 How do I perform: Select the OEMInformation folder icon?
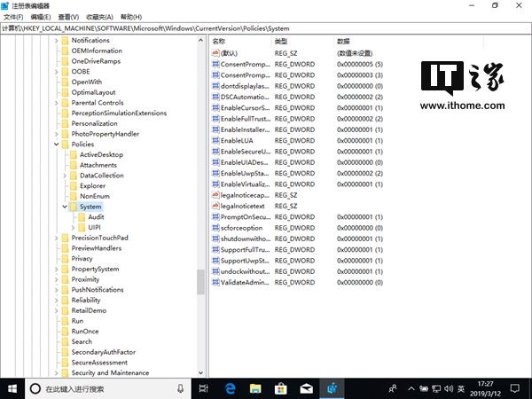coord(65,51)
